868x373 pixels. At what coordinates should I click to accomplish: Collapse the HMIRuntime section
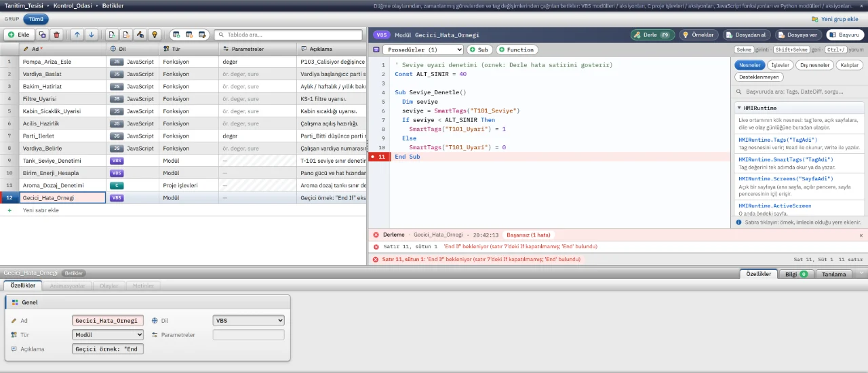pyautogui.click(x=800, y=108)
